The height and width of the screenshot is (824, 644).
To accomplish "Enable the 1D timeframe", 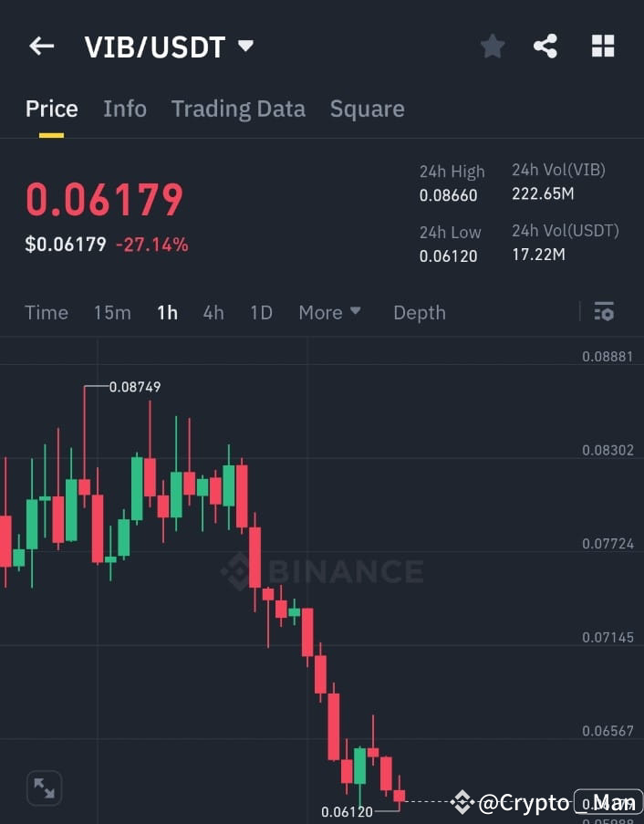I will pyautogui.click(x=261, y=312).
